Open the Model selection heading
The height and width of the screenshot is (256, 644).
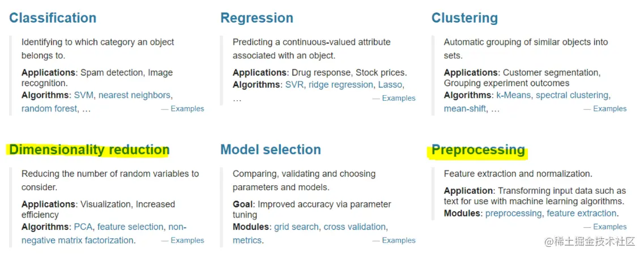271,150
